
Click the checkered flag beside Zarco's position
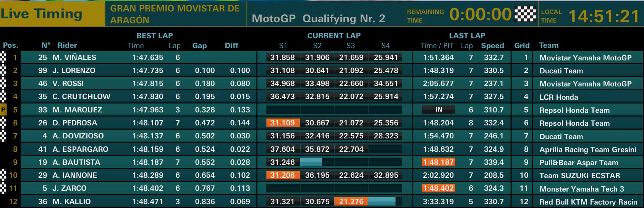click(3, 188)
